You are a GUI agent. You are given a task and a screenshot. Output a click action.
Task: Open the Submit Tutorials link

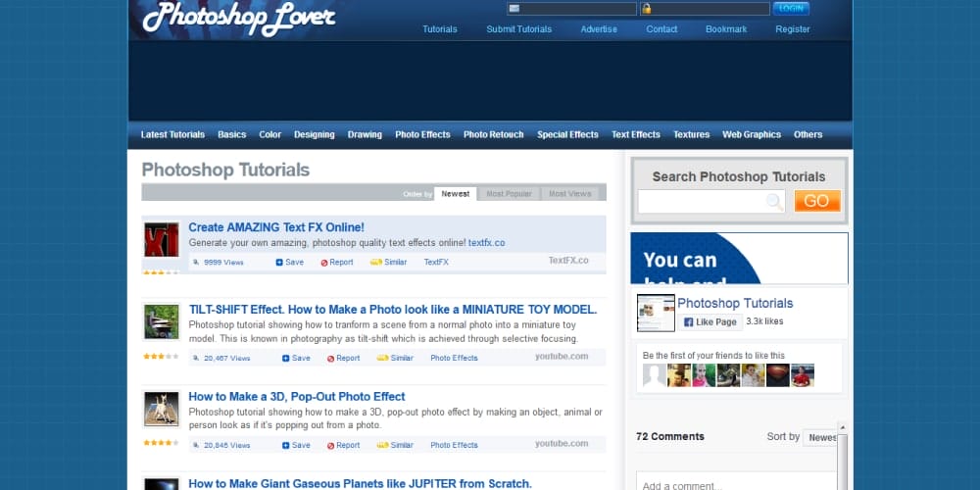[x=519, y=29]
